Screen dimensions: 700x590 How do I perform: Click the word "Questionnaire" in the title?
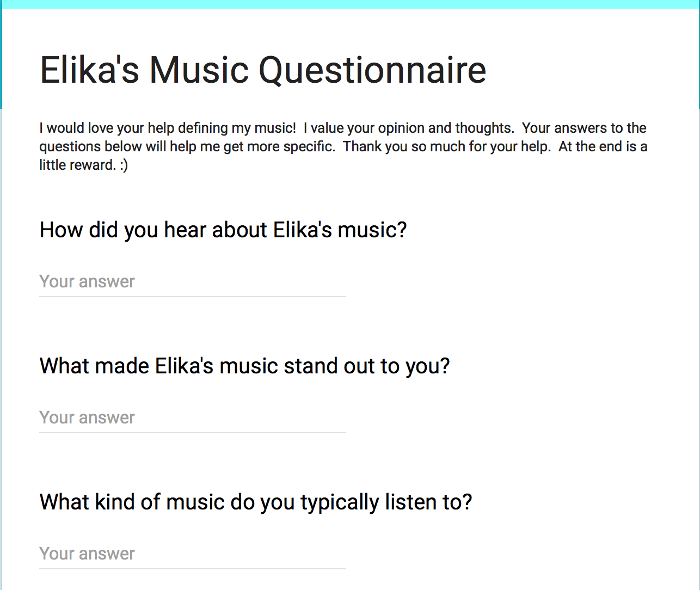tap(372, 70)
